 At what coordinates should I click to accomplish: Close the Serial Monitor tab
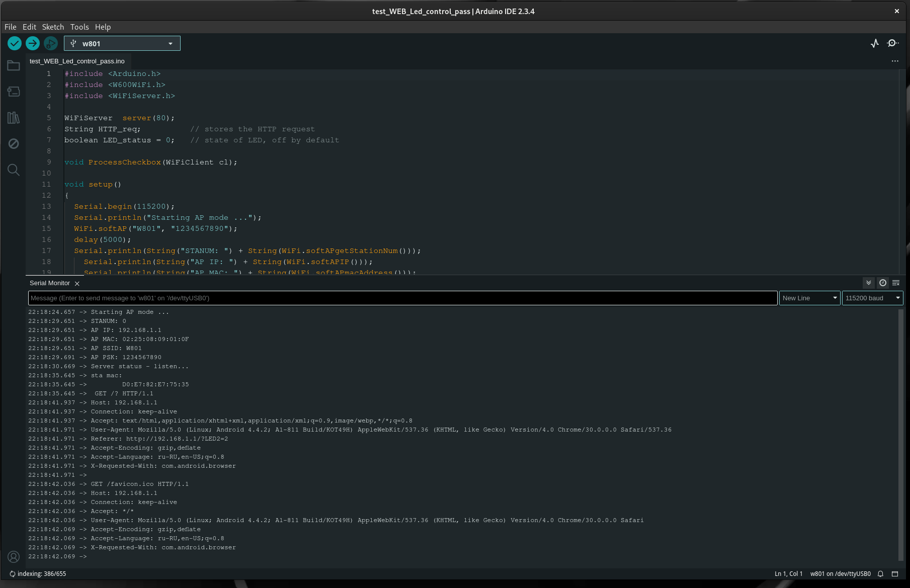coord(77,284)
